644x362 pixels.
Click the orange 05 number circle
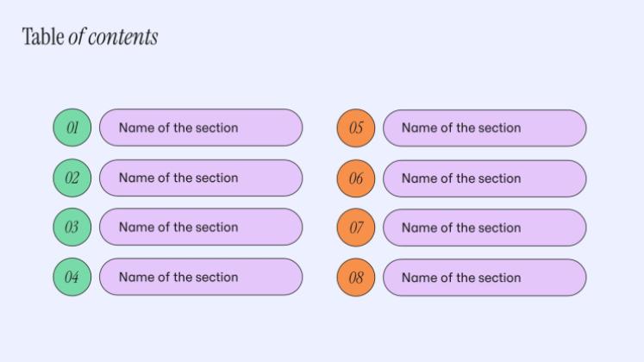(x=355, y=128)
